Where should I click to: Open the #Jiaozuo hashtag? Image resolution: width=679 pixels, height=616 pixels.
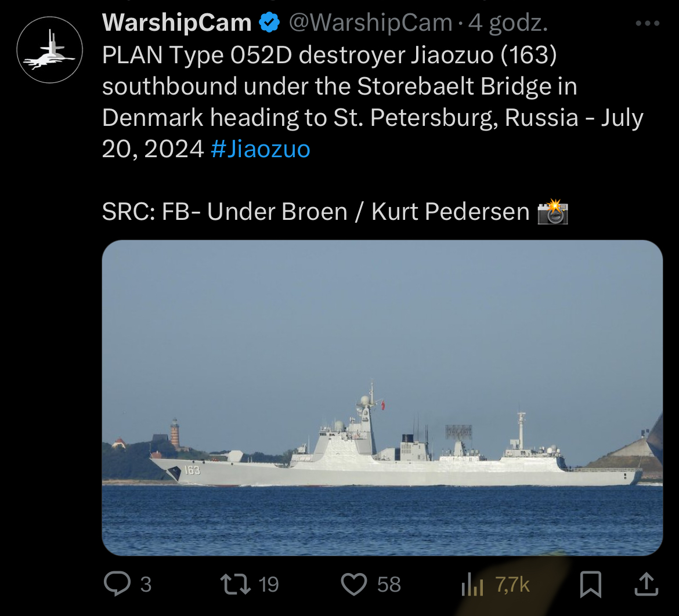260,149
